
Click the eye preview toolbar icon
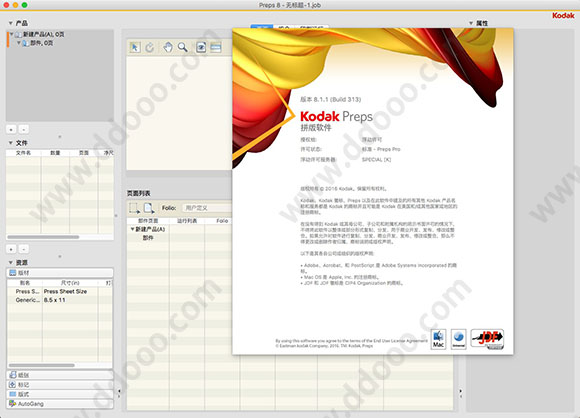tap(201, 47)
